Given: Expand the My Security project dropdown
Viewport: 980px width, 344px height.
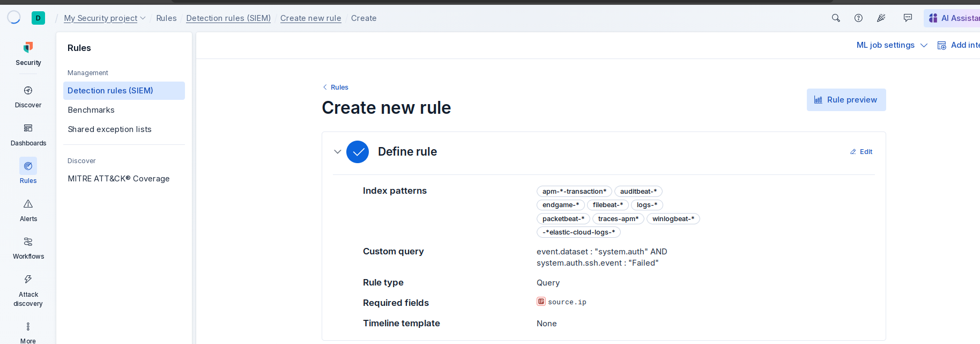Looking at the screenshot, I should pos(105,18).
